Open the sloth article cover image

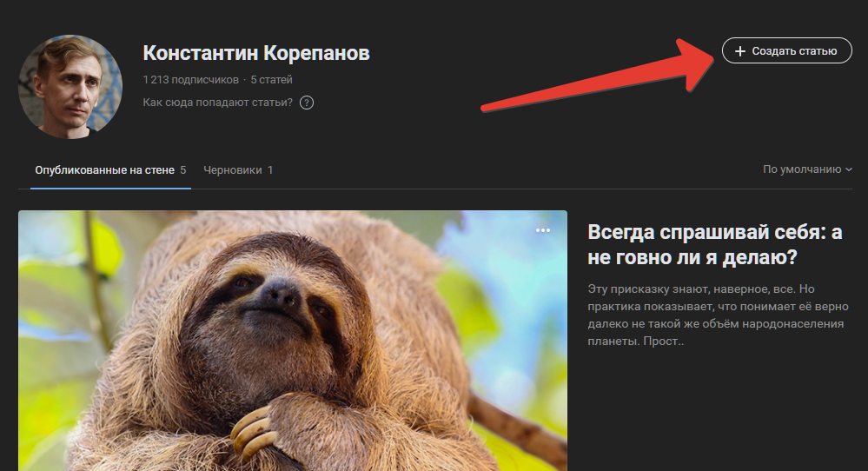pyautogui.click(x=293, y=341)
